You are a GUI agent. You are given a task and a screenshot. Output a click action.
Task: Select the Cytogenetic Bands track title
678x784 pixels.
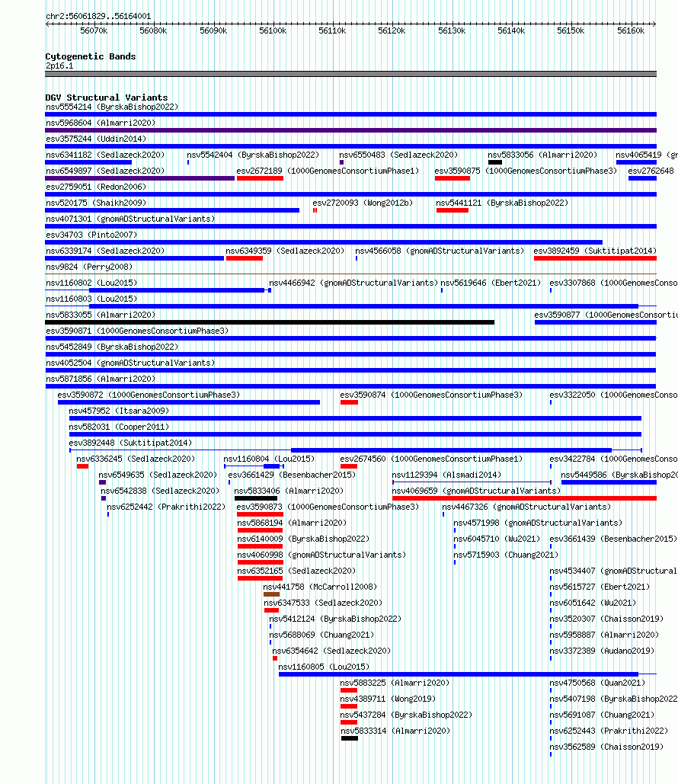(x=91, y=56)
